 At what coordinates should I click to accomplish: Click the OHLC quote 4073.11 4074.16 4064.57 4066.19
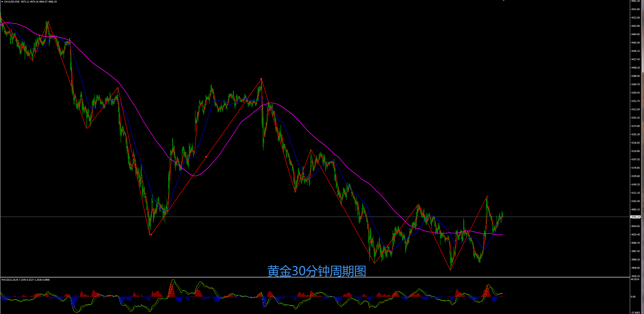point(39,2)
